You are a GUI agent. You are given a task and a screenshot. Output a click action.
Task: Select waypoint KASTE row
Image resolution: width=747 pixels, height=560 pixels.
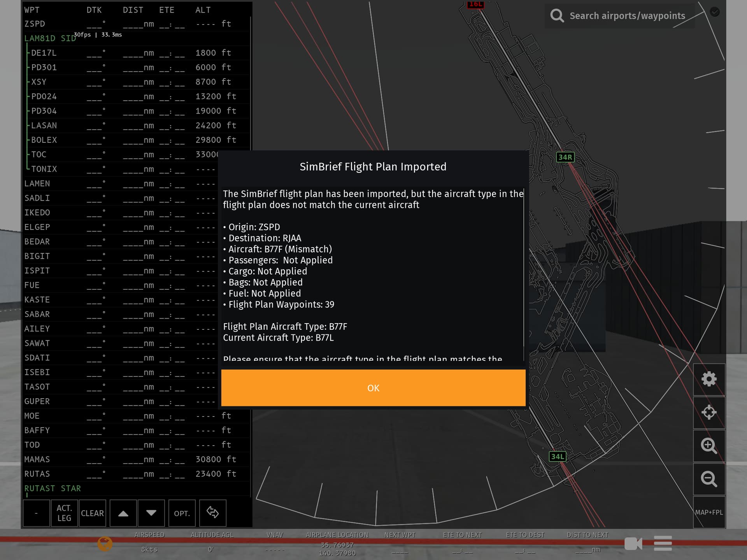pos(121,300)
